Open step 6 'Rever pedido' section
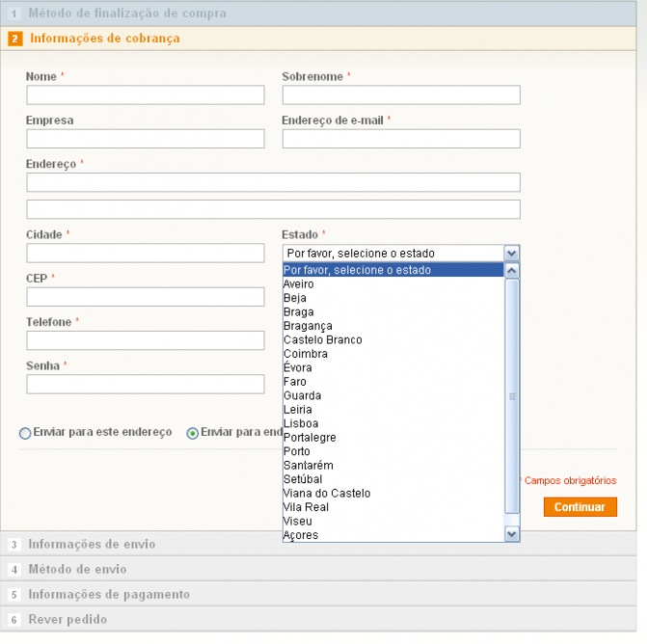The height and width of the screenshot is (644, 647). (67, 620)
